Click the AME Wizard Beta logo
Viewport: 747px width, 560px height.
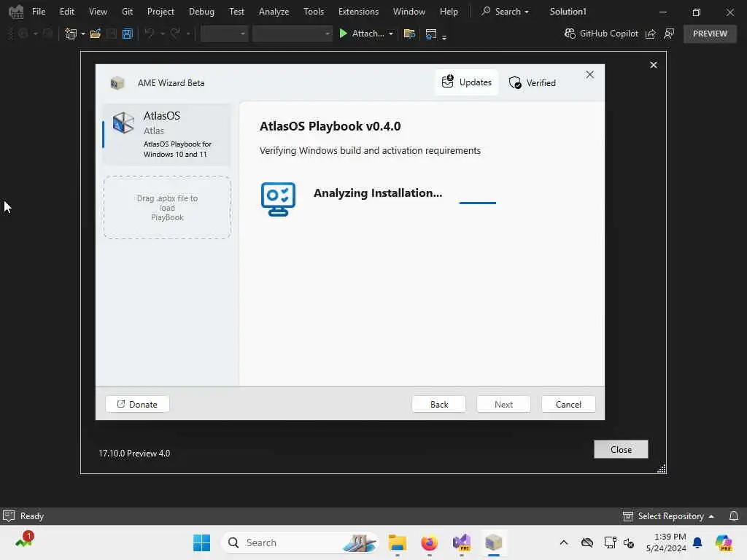click(x=117, y=83)
